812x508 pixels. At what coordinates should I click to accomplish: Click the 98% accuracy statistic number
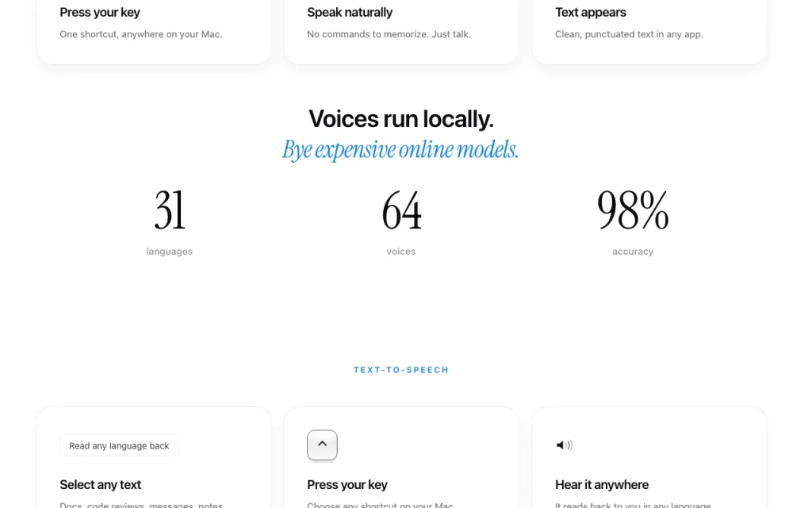point(633,210)
